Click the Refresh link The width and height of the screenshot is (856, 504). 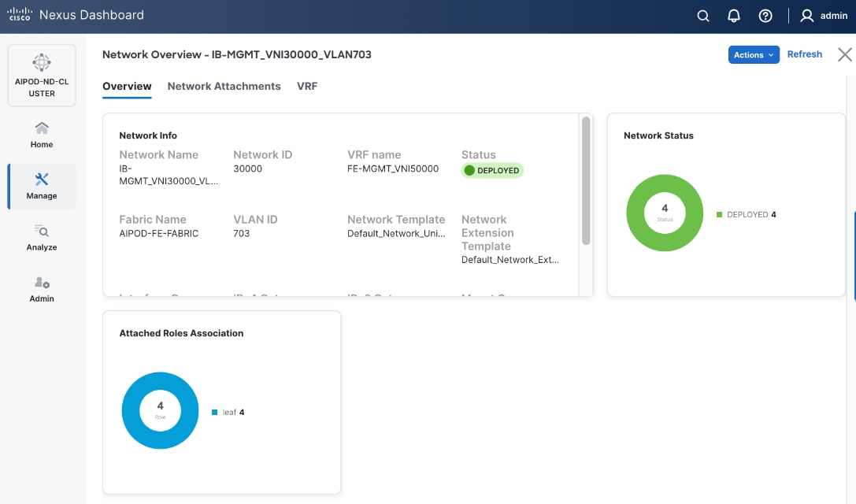804,54
